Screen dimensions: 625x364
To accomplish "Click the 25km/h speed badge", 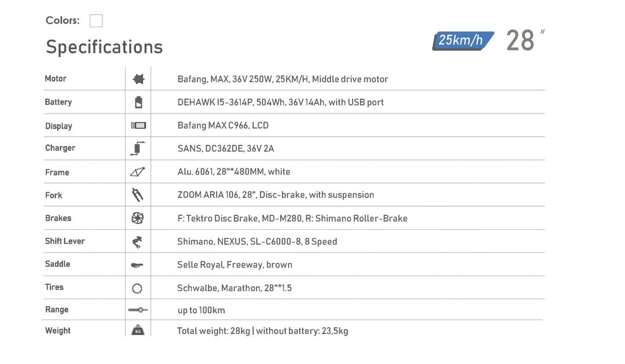I will pyautogui.click(x=462, y=41).
